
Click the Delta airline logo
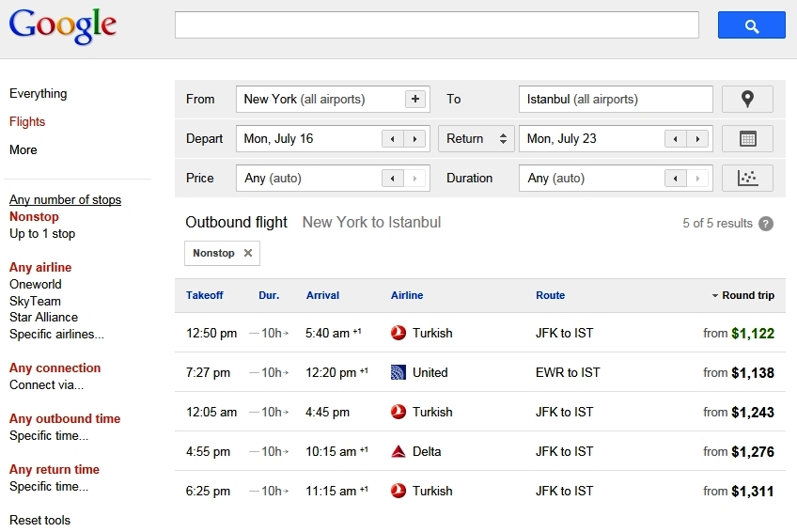(x=398, y=452)
